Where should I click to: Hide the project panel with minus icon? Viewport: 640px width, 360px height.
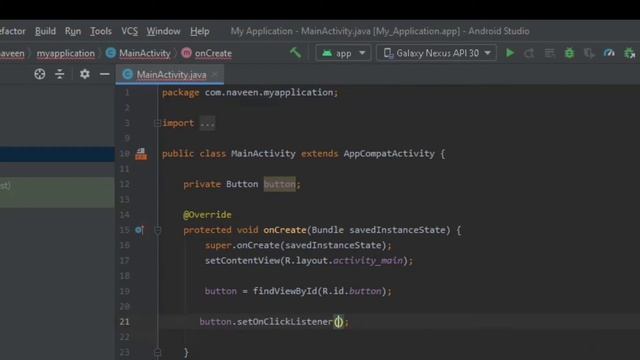pos(104,74)
